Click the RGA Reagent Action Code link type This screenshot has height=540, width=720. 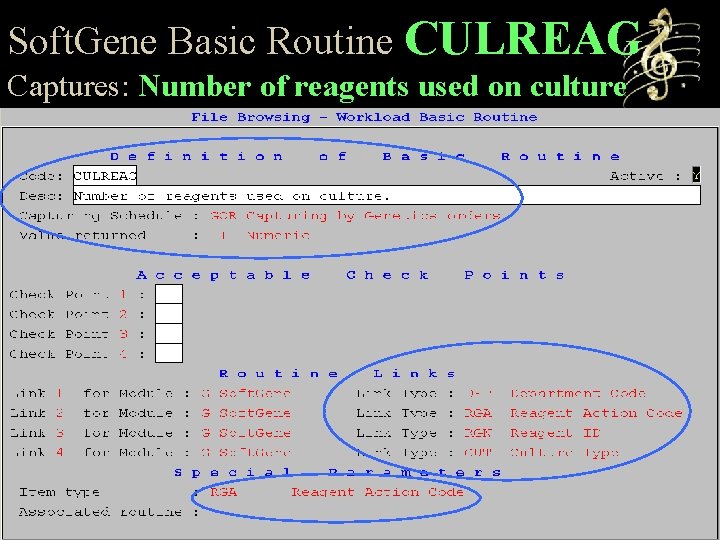tap(574, 413)
